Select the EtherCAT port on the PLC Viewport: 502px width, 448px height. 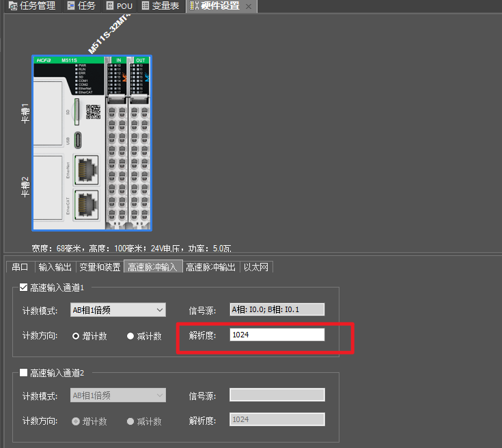click(85, 204)
